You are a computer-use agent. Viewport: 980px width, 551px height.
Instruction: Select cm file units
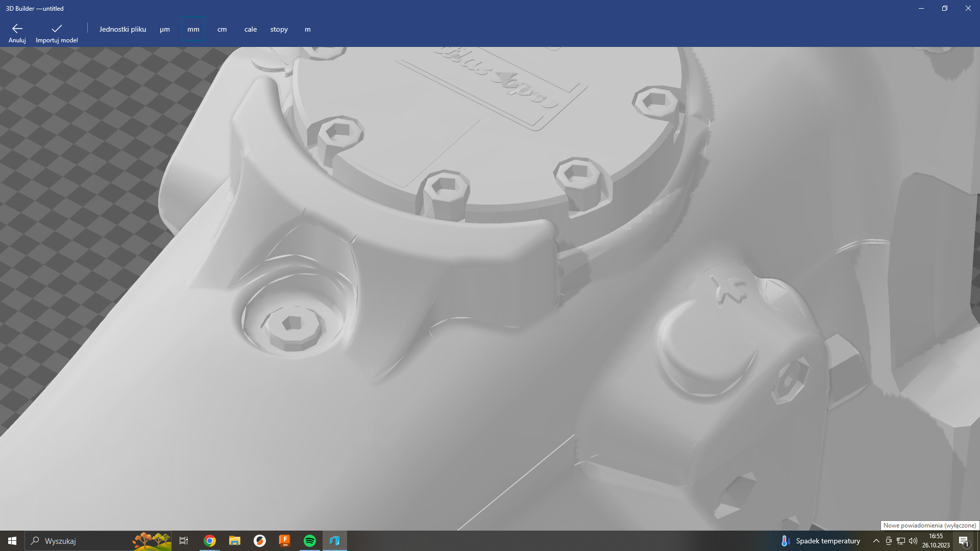(x=222, y=29)
